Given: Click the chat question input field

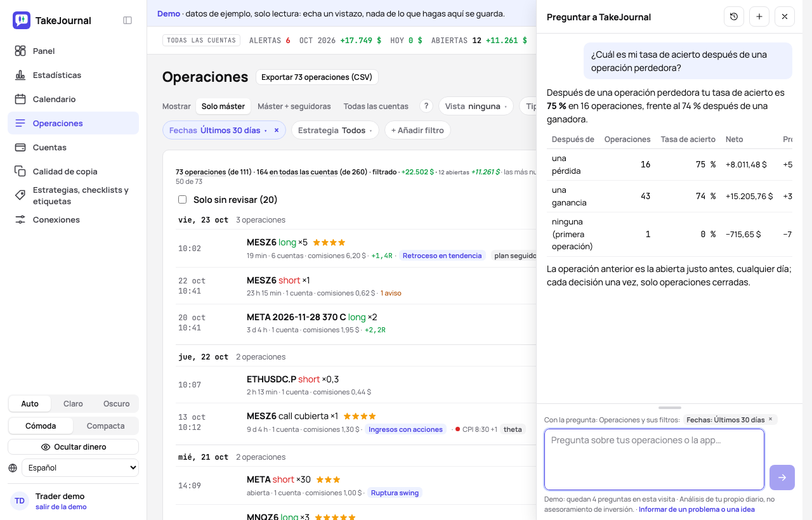Looking at the screenshot, I should point(654,459).
